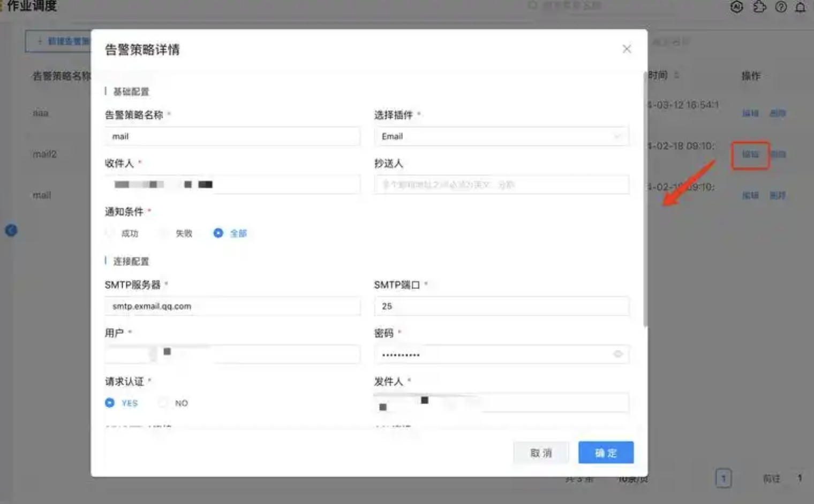Open the 10条/页 page size selector
814x504 pixels.
[x=632, y=479]
